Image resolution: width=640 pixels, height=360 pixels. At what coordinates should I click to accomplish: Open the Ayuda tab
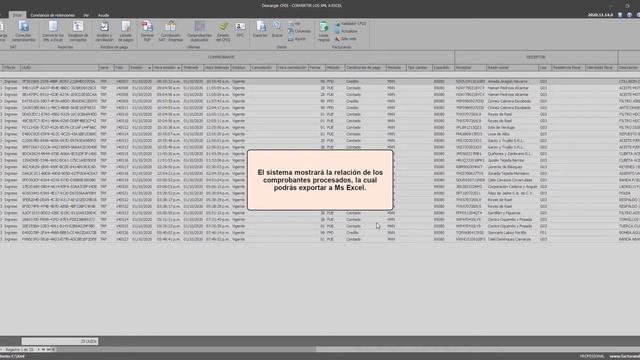click(x=103, y=15)
